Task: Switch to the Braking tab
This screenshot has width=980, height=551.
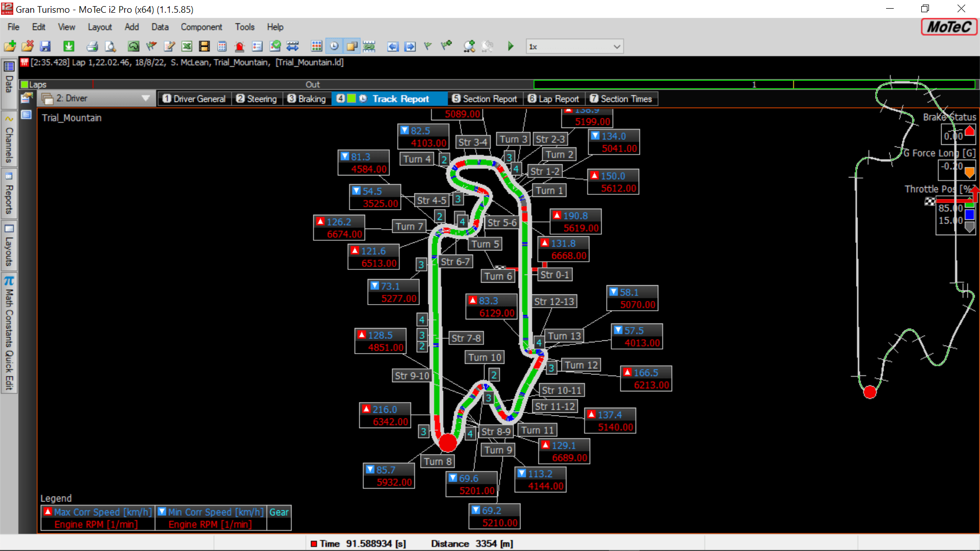Action: click(x=306, y=98)
